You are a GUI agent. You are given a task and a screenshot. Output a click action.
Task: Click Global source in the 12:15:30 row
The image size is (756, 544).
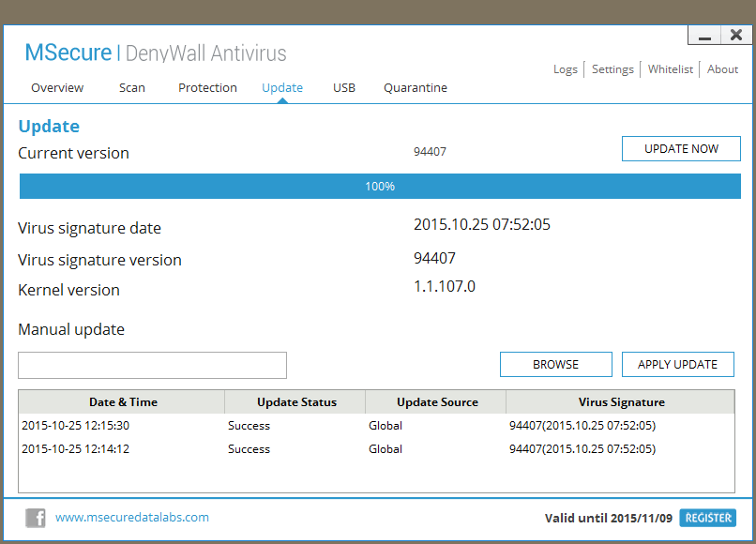(386, 426)
